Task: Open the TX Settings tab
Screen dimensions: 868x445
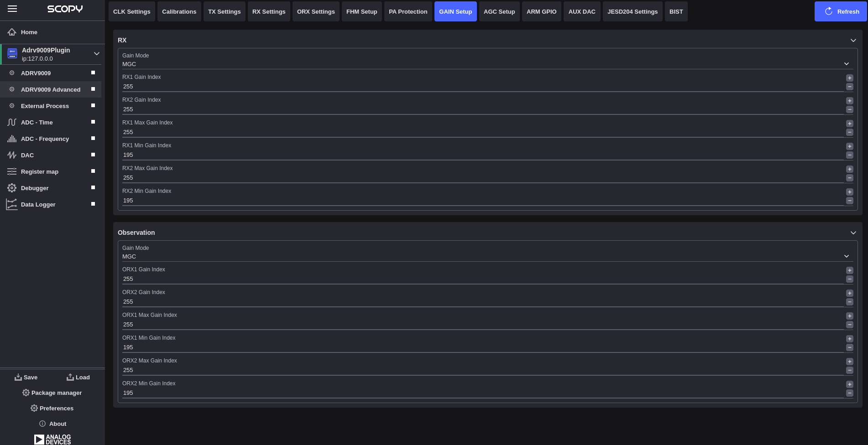Action: (225, 11)
